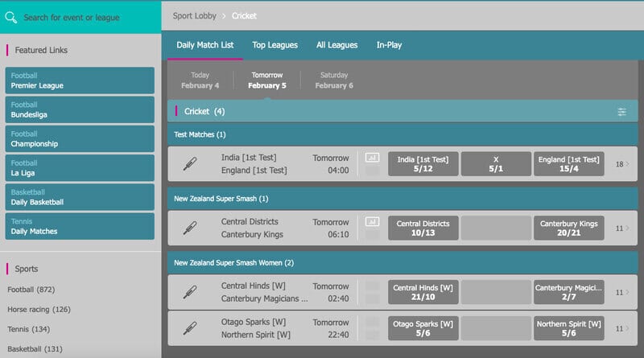The width and height of the screenshot is (644, 358).
Task: Select Saturday February 6 date
Action: pyautogui.click(x=334, y=80)
